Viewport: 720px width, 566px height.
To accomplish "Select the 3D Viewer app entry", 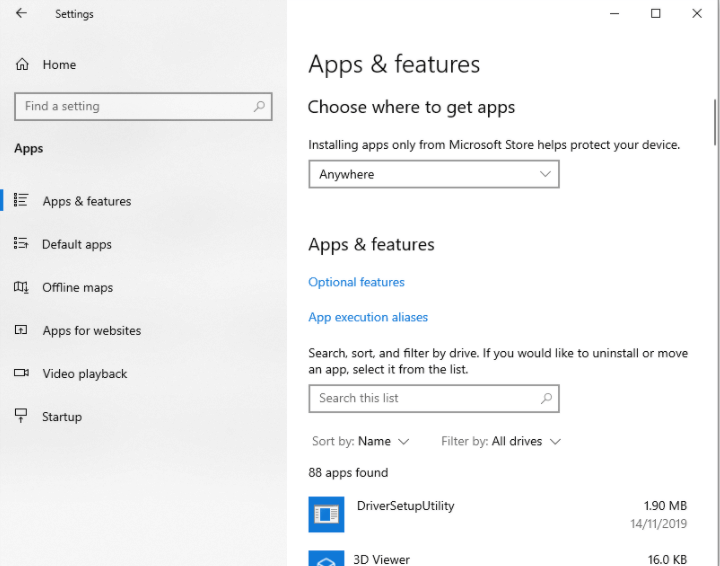I will 497,558.
